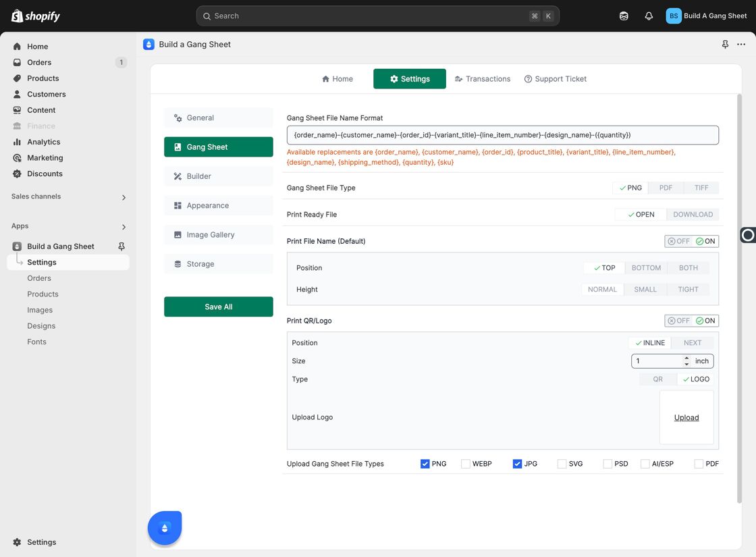Click the Appearance layout icon
The image size is (756, 557).
(x=178, y=205)
